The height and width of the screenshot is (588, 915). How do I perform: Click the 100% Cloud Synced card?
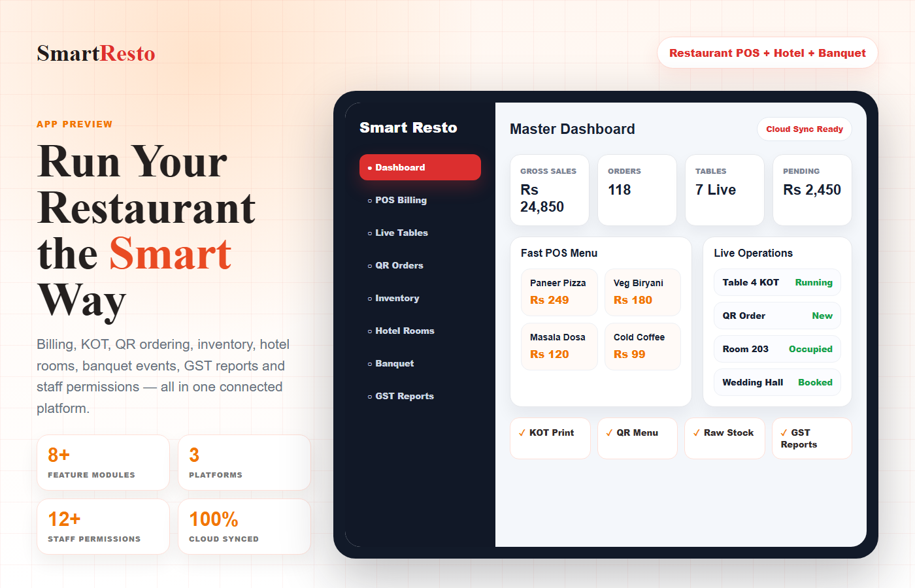(244, 527)
